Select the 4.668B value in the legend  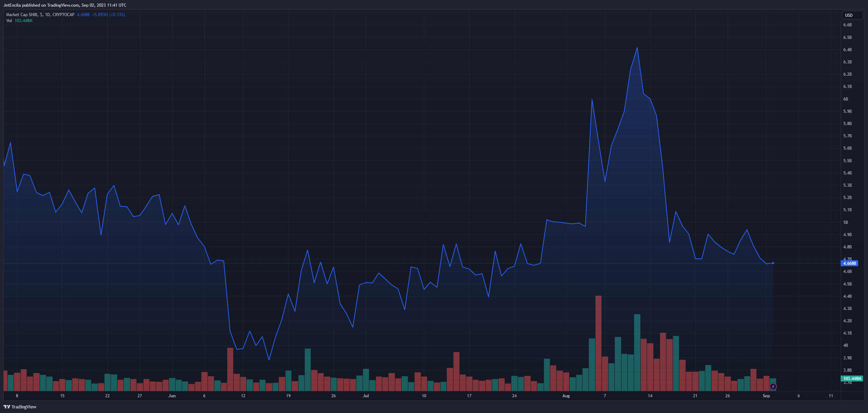coord(83,15)
